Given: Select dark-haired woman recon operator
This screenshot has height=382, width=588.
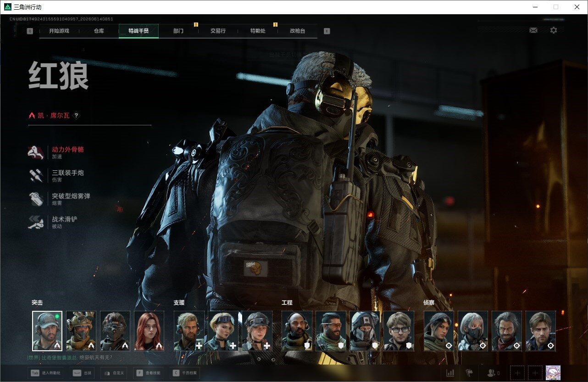Looking at the screenshot, I should 438,331.
